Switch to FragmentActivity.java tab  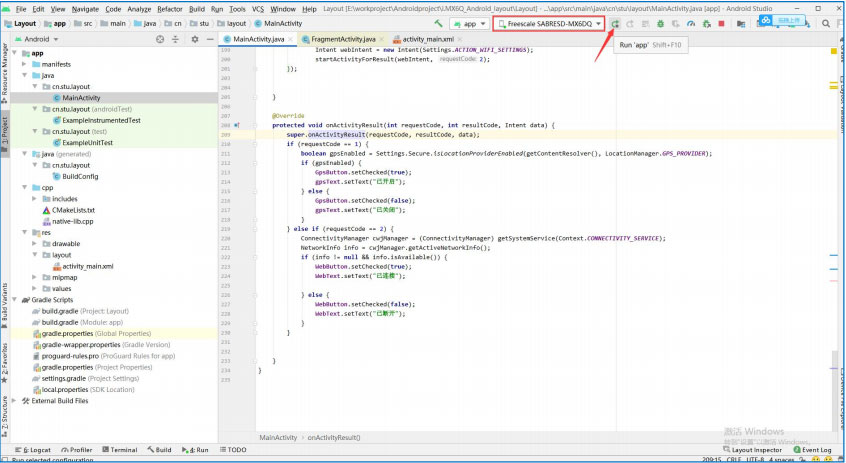(343, 39)
